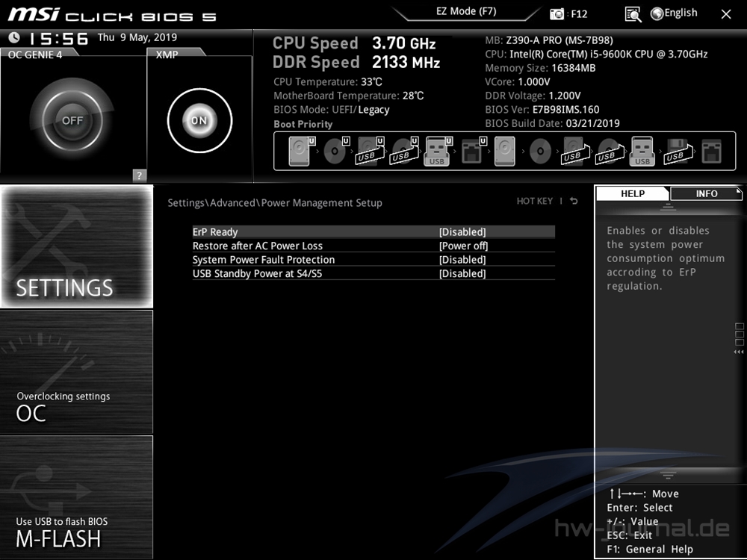Open USB Standby Power at S4/S5 [Disabled] value

pyautogui.click(x=462, y=273)
